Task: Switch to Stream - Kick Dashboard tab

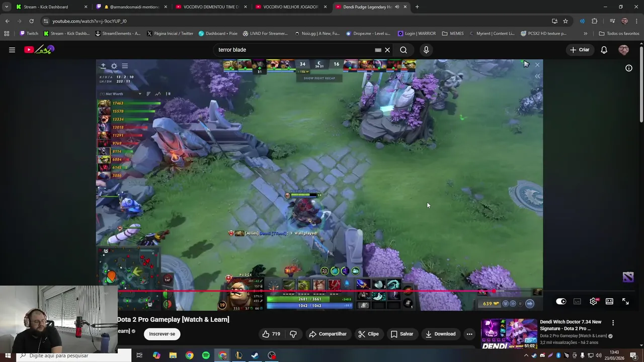Action: 52,7
